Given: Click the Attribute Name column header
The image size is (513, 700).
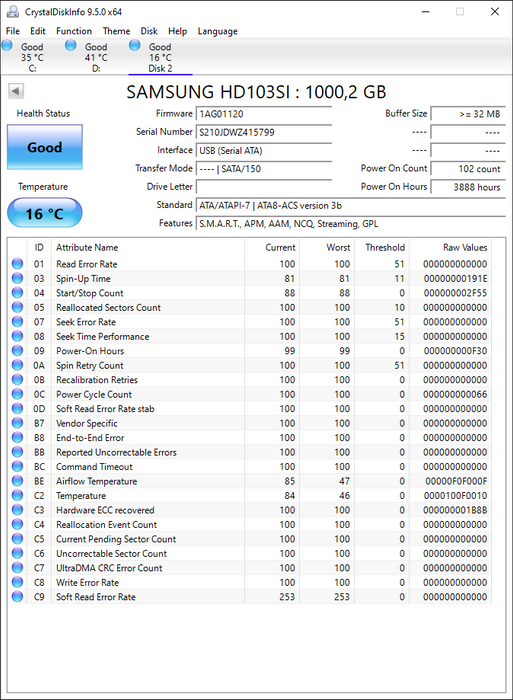Looking at the screenshot, I should pos(87,247).
